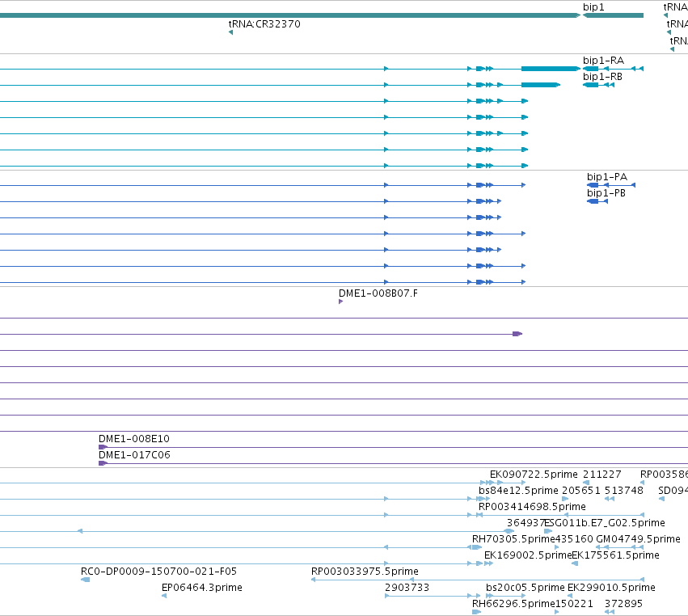The image size is (688, 616).
Task: Select the RP003033975.5prime EST label
Action: (x=365, y=572)
